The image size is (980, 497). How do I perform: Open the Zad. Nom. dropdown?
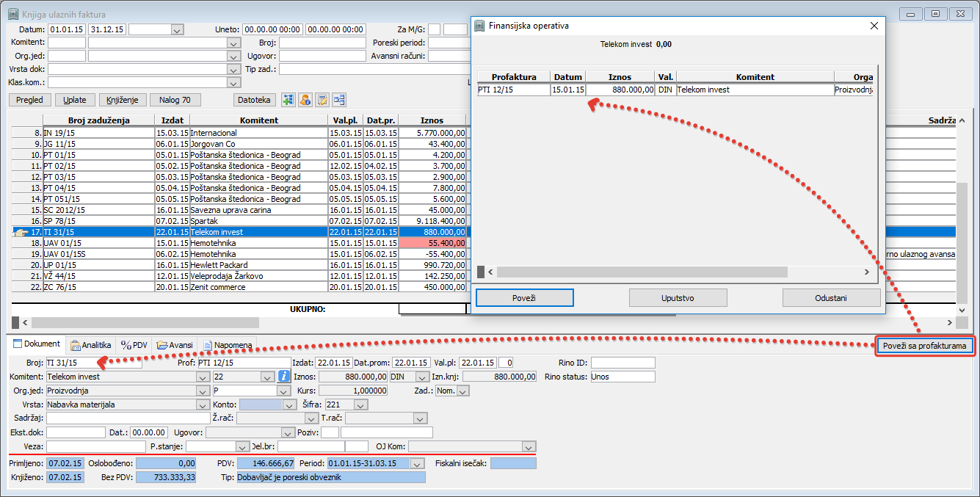point(463,391)
